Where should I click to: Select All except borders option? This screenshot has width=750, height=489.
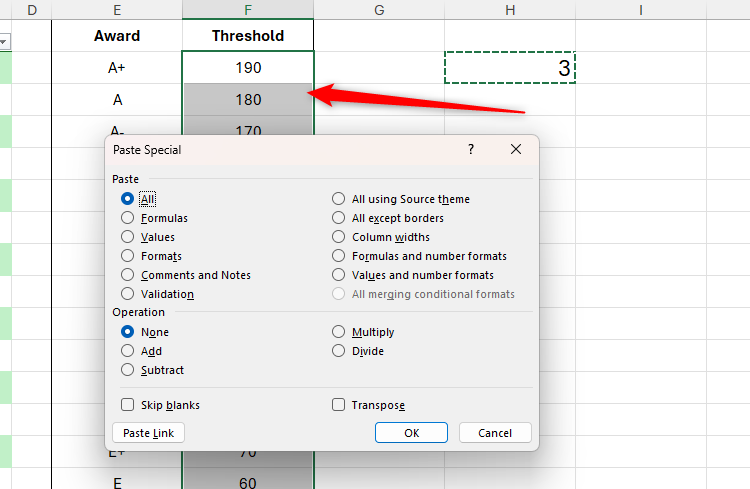pos(339,218)
